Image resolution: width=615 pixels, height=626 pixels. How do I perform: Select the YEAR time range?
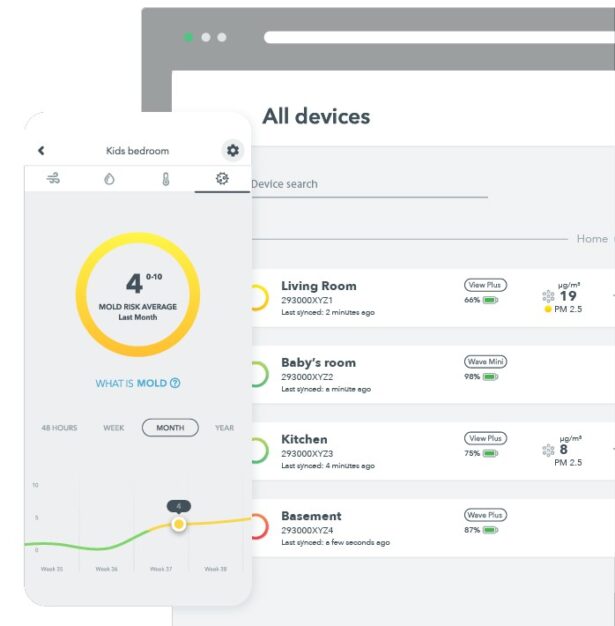[224, 428]
